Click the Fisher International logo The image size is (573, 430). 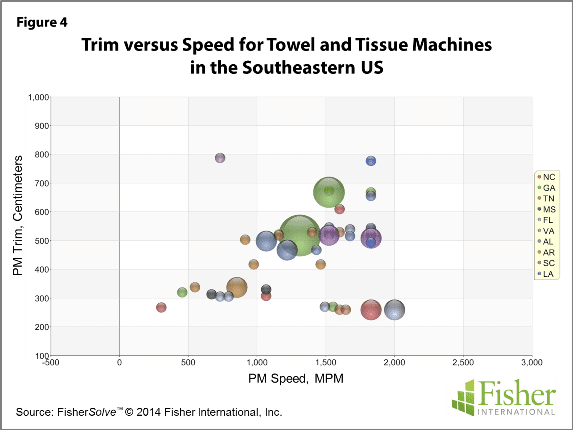pos(504,398)
